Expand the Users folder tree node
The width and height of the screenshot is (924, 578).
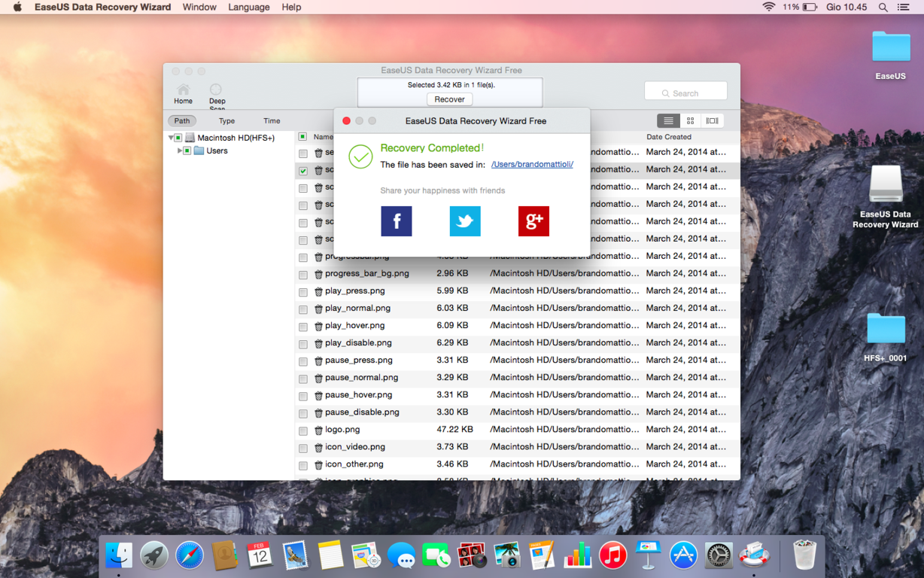coord(179,151)
